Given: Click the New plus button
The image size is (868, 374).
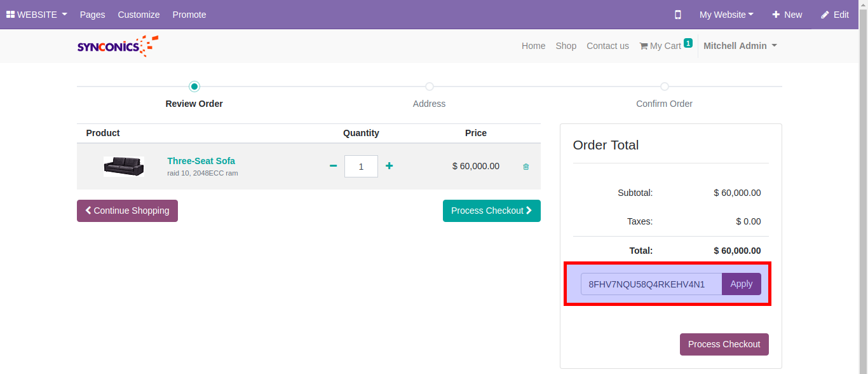Looking at the screenshot, I should tap(787, 15).
